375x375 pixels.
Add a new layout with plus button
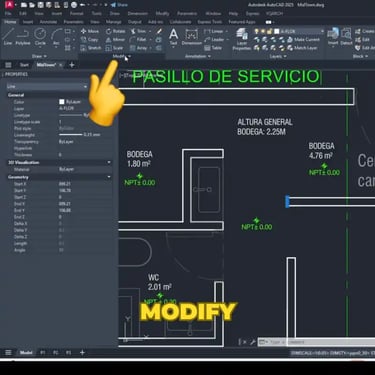click(82, 352)
